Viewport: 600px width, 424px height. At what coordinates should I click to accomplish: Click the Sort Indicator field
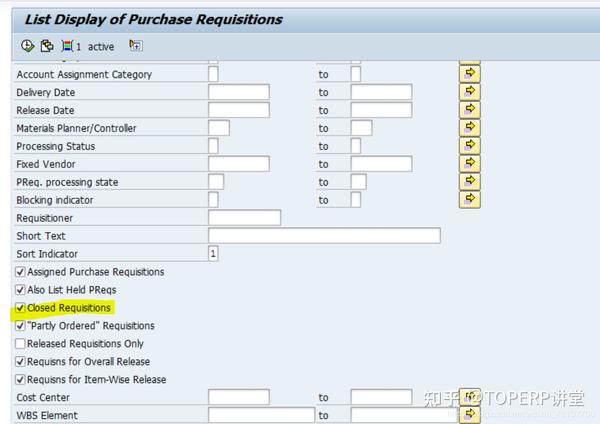pyautogui.click(x=213, y=254)
